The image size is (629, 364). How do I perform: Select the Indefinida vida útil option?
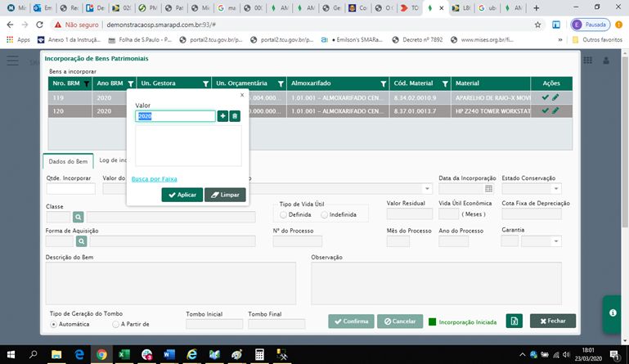[x=325, y=214]
